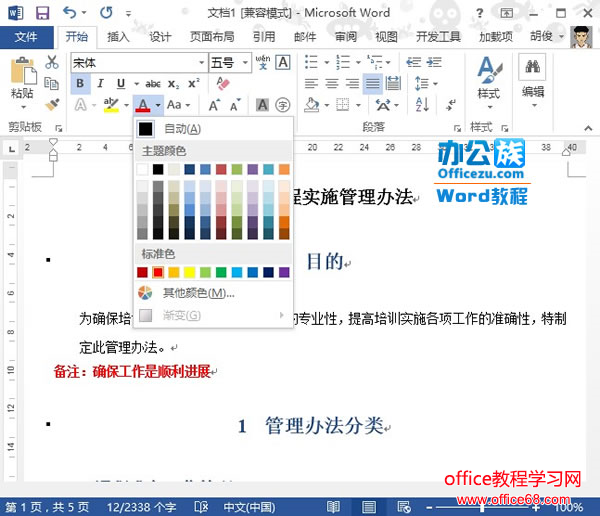The image size is (600, 516).
Task: Click the tab selector box at ruler corner
Action: [12, 148]
